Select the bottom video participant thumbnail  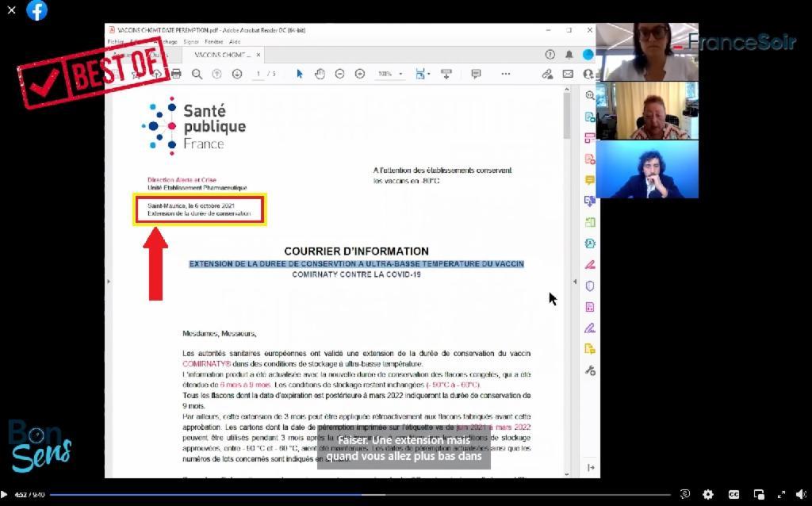(647, 170)
